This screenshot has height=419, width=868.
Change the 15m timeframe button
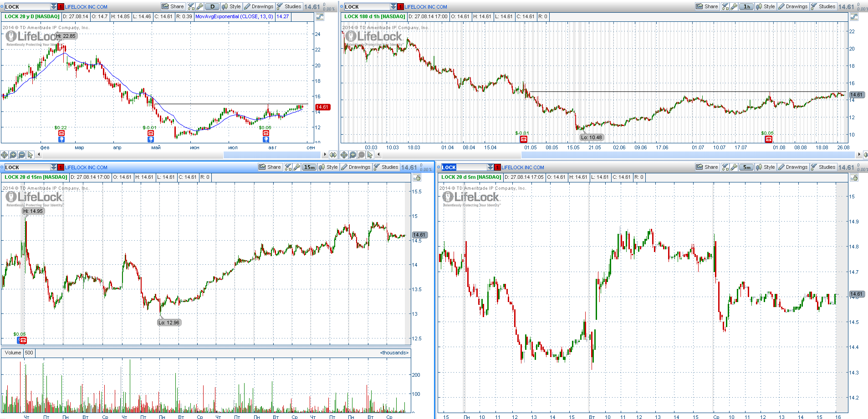pyautogui.click(x=309, y=167)
